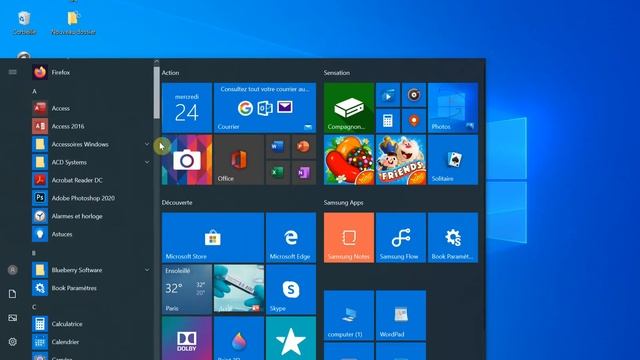
Task: Launch Adobe Photoshop 2020
Action: 91,198
